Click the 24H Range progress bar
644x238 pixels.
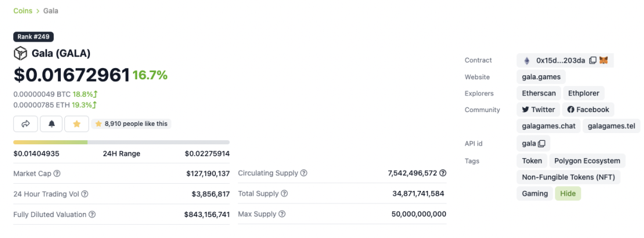click(122, 142)
